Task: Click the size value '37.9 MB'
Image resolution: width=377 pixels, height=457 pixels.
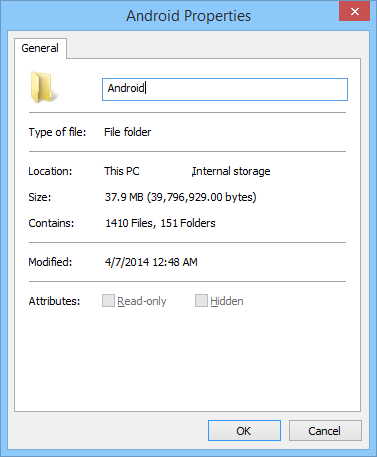Action: [124, 197]
